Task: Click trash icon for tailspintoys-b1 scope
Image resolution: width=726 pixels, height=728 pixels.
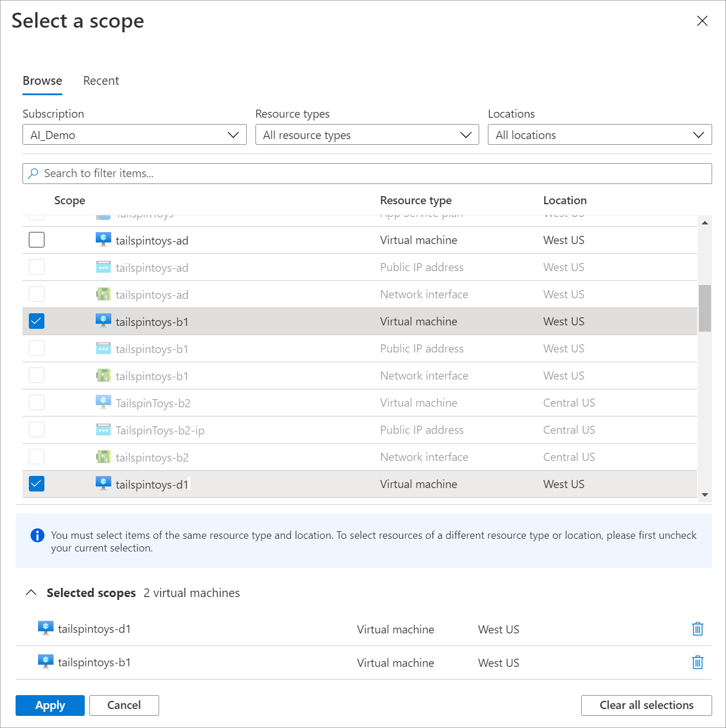Action: (697, 662)
